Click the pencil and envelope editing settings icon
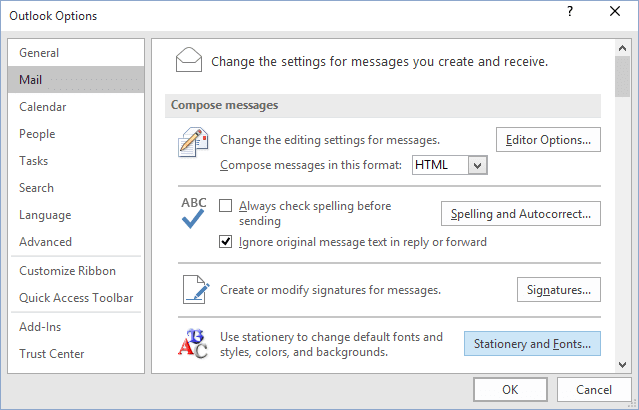The height and width of the screenshot is (410, 639). pos(193,142)
